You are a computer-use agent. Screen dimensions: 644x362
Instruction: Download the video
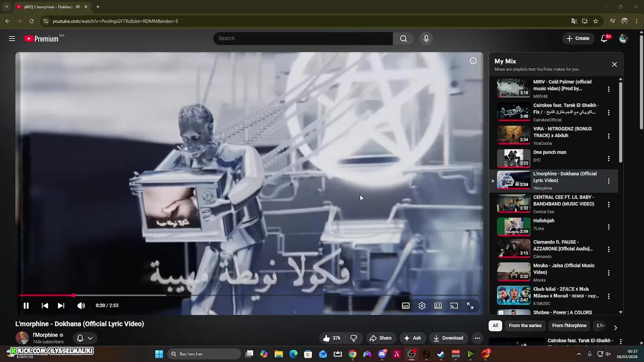(x=448, y=338)
